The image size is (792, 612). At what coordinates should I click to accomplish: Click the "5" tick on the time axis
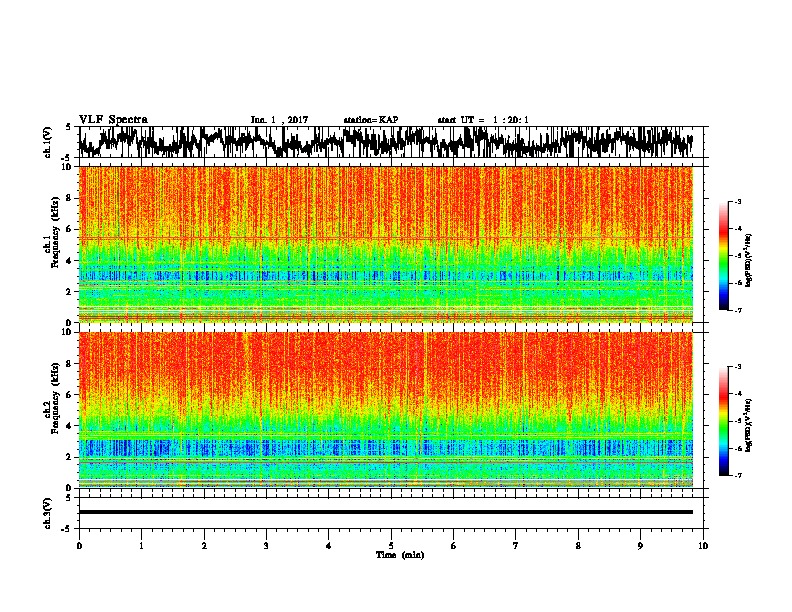(391, 546)
